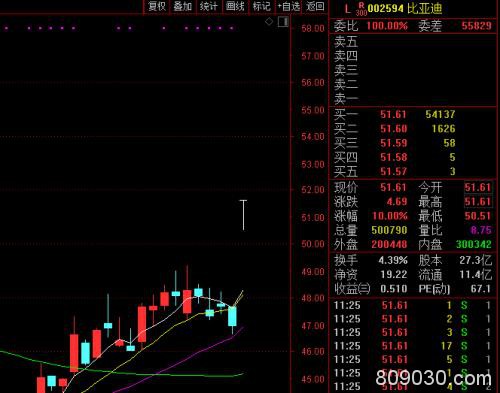Image resolution: width=500 pixels, height=393 pixels.
Task: Click the limit-up T-shaped candlestick near 52.00
Action: pyautogui.click(x=244, y=215)
